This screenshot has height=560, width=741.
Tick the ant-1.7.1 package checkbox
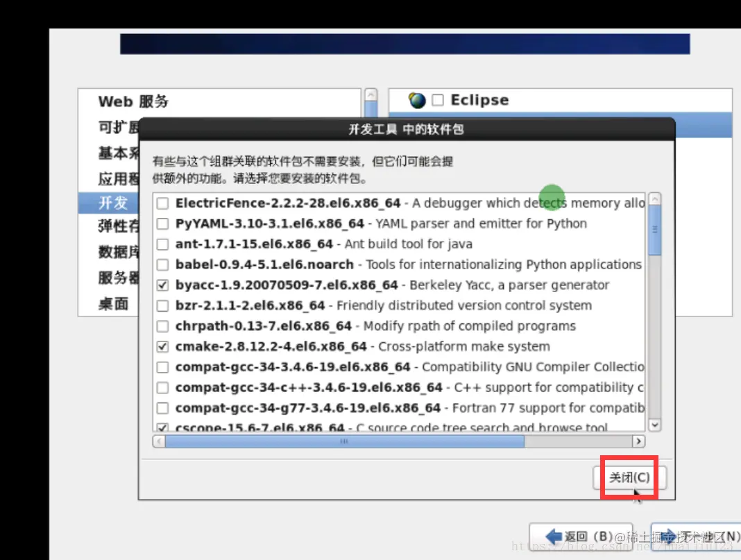[162, 244]
